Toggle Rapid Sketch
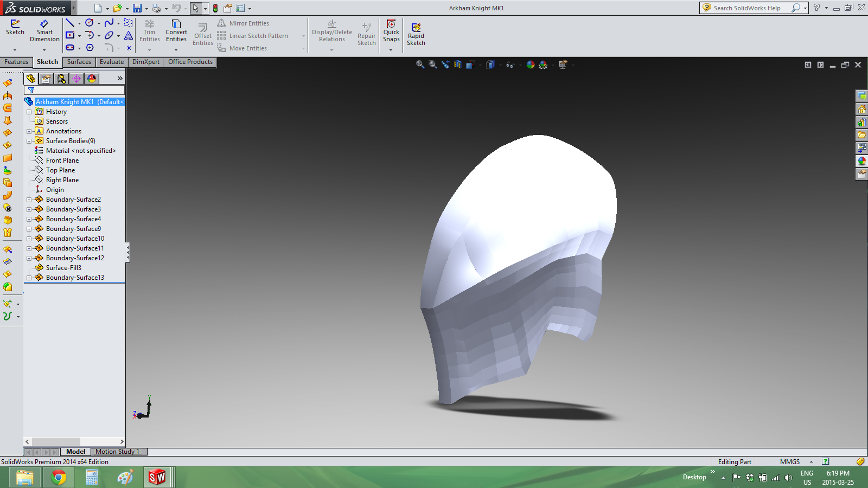This screenshot has height=488, width=868. pos(416,35)
